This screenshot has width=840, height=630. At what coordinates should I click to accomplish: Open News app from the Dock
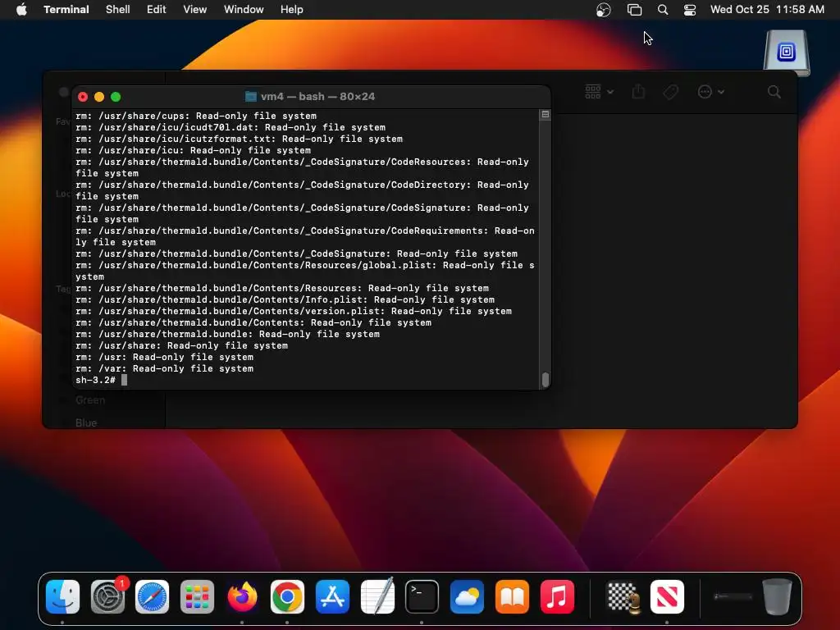(x=667, y=597)
